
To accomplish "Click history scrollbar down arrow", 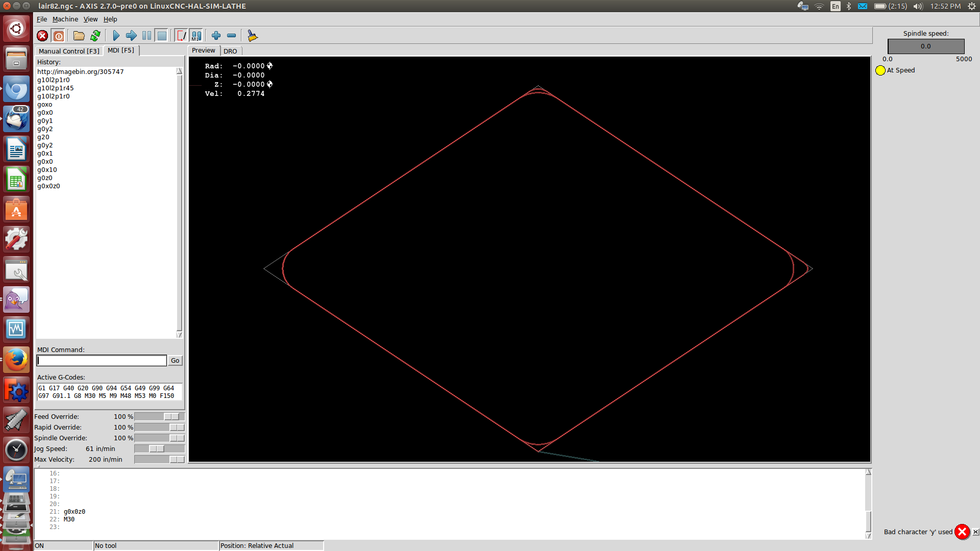I will 179,335.
